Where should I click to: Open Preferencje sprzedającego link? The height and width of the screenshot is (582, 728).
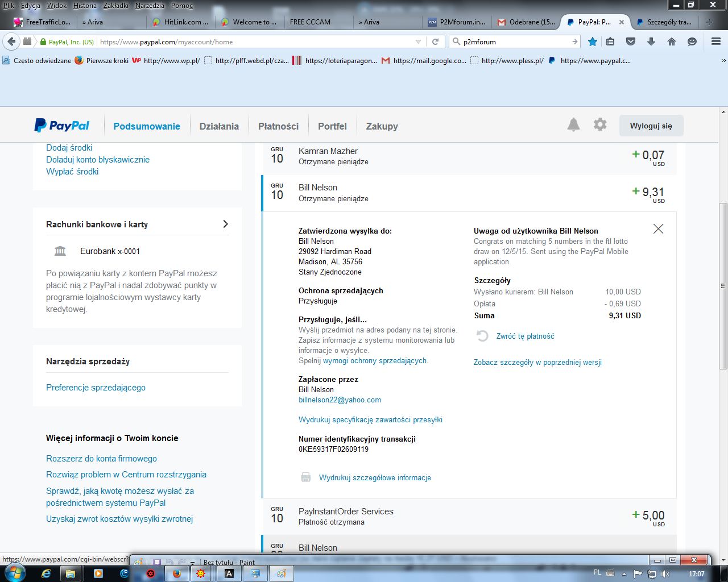point(96,387)
